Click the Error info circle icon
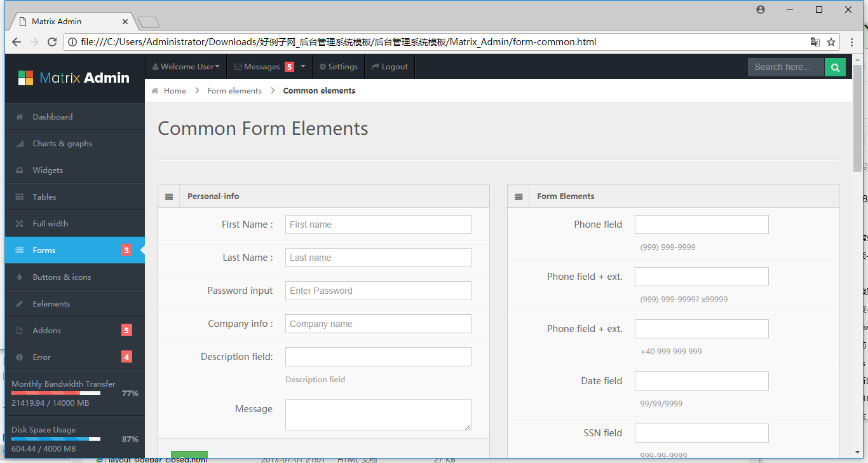The image size is (868, 463). tap(19, 357)
